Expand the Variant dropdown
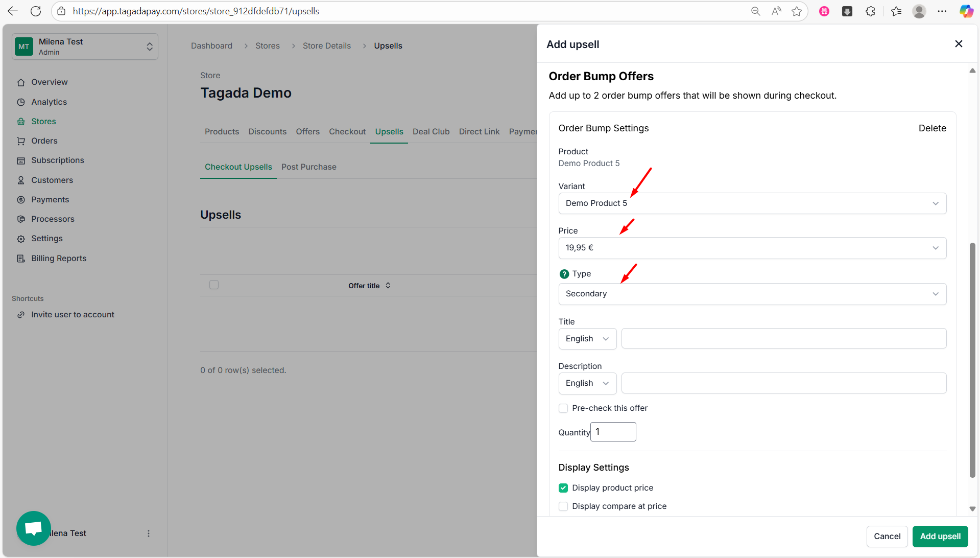The image size is (980, 558). (x=752, y=203)
